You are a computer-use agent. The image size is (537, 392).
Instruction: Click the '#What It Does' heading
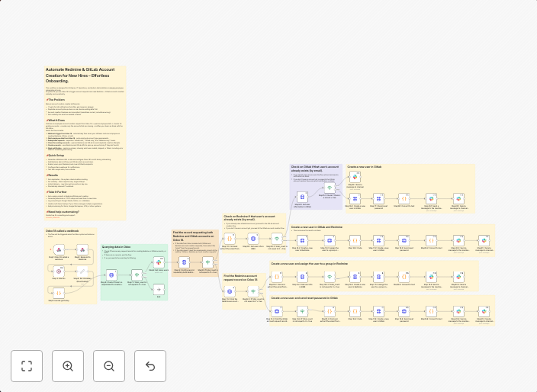[x=56, y=120]
